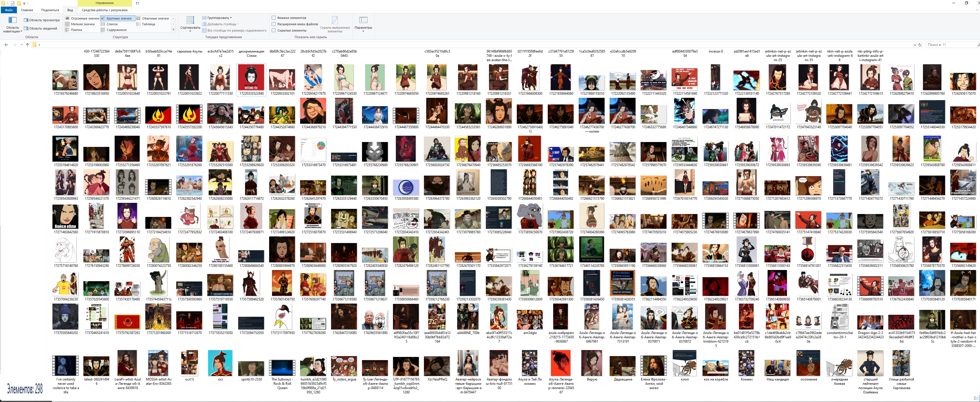Choose the Плитка layout
The image size is (980, 402).
click(74, 30)
